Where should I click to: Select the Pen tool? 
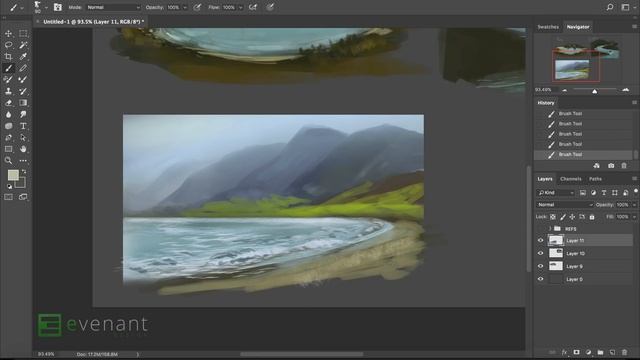8,138
